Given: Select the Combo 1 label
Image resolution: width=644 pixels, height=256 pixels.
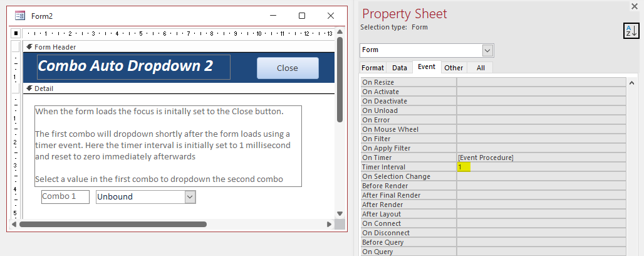Looking at the screenshot, I should click(65, 196).
